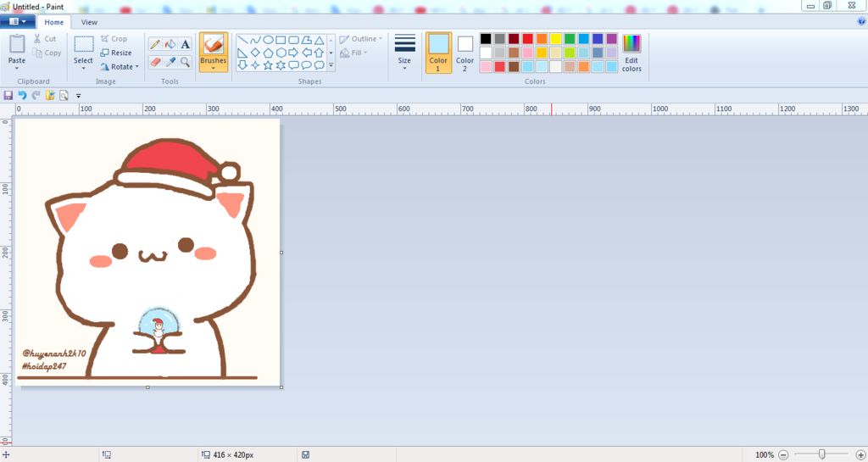
Task: Switch to the Home tab
Action: point(53,22)
